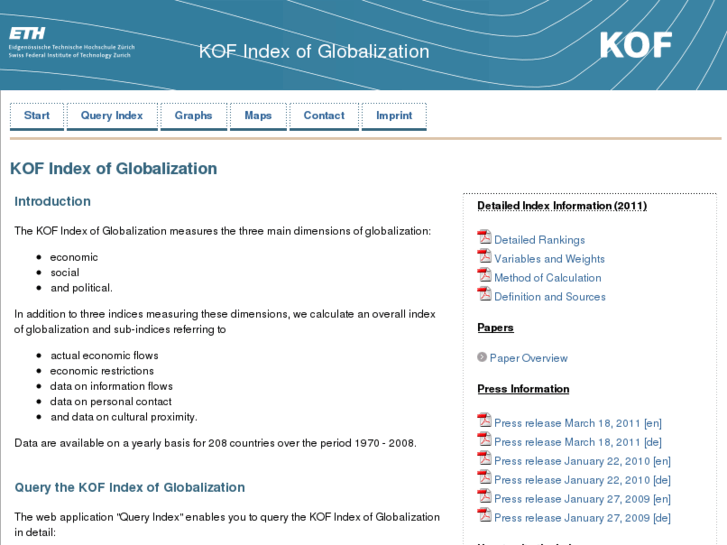Image resolution: width=727 pixels, height=545 pixels.
Task: Click the banner title KOF Index of Globalization
Action: [314, 51]
